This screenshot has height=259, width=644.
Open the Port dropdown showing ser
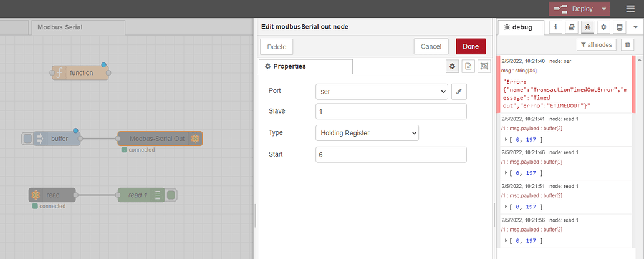pos(382,92)
